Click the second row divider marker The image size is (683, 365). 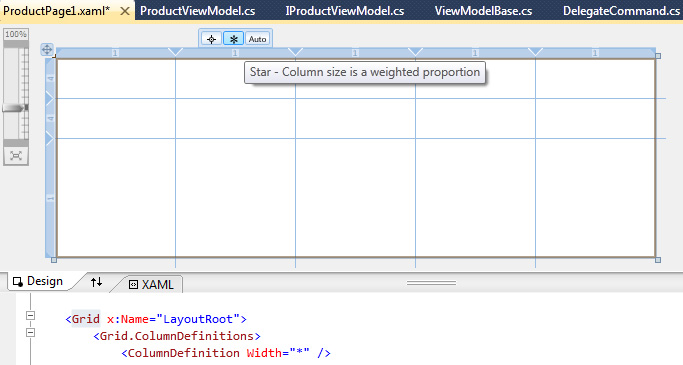click(x=50, y=139)
